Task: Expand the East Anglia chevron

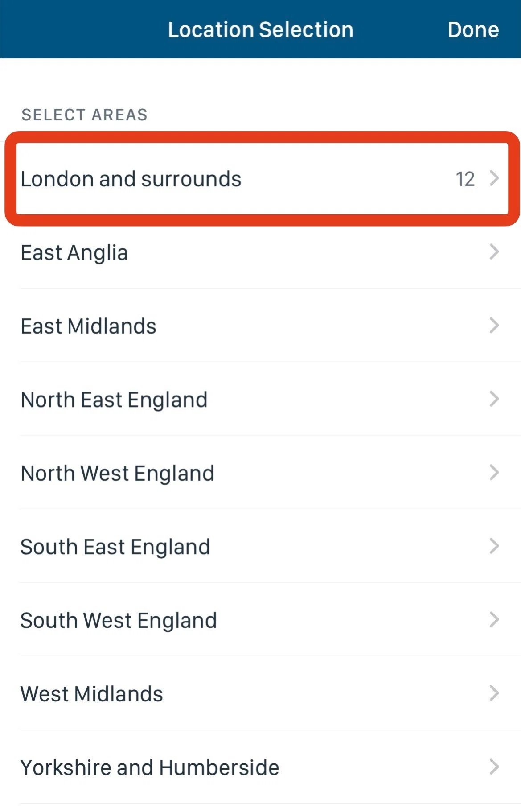Action: click(x=494, y=252)
